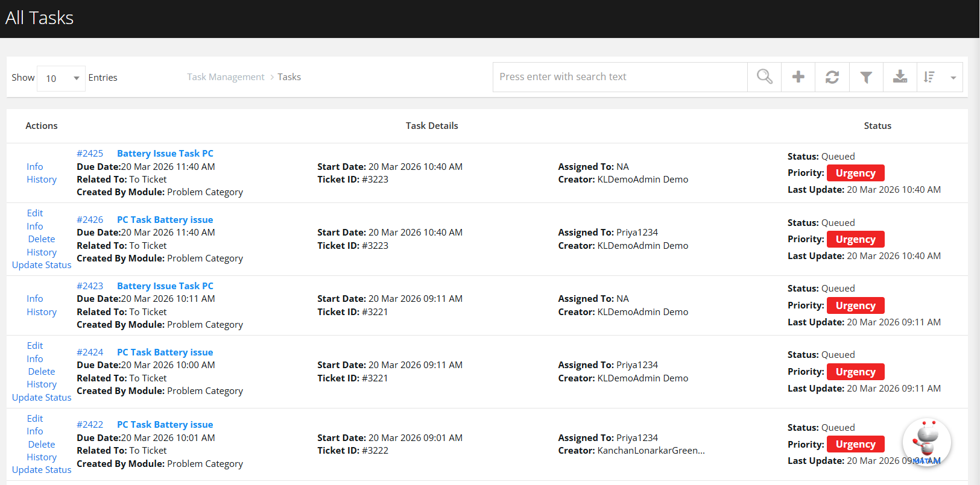Click Urgency priority badge of task #2424
This screenshot has width=980, height=485.
[855, 372]
